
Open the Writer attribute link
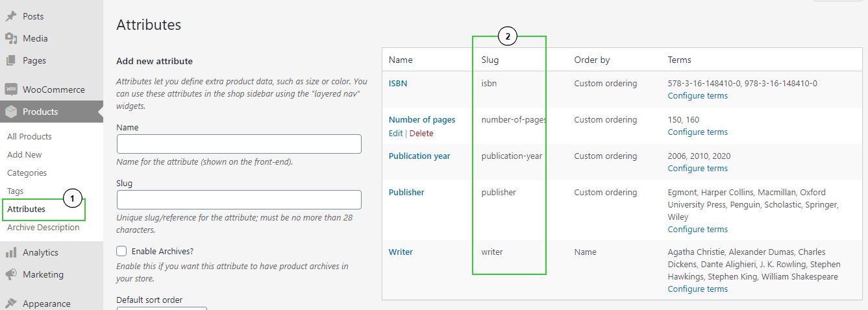pyautogui.click(x=401, y=252)
